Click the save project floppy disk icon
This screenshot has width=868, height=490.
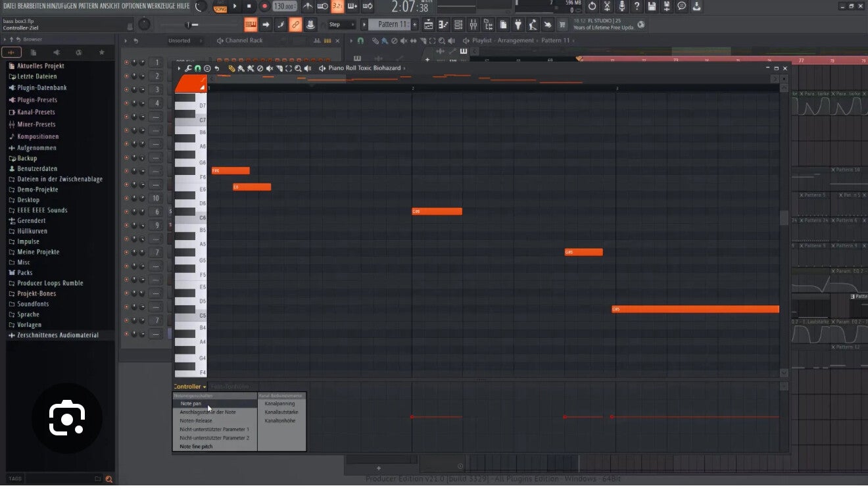652,7
